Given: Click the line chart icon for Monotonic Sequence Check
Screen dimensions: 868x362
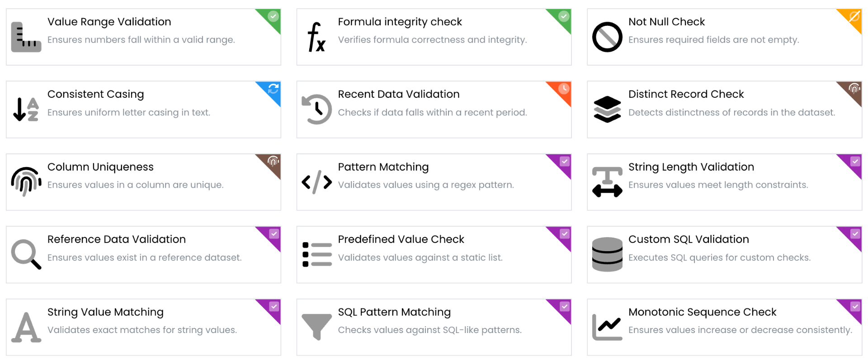Looking at the screenshot, I should [x=607, y=327].
